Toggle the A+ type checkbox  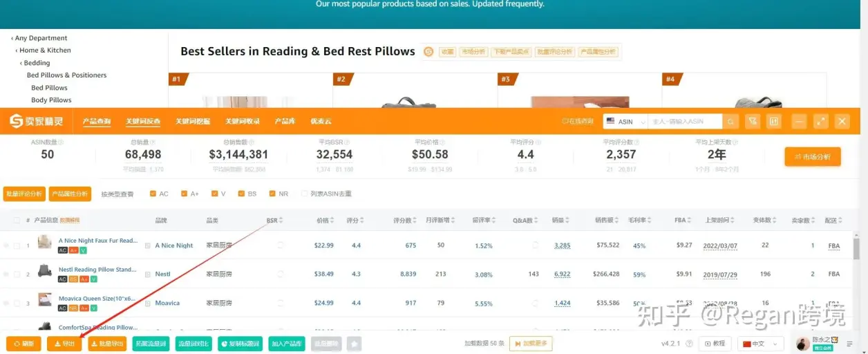184,194
